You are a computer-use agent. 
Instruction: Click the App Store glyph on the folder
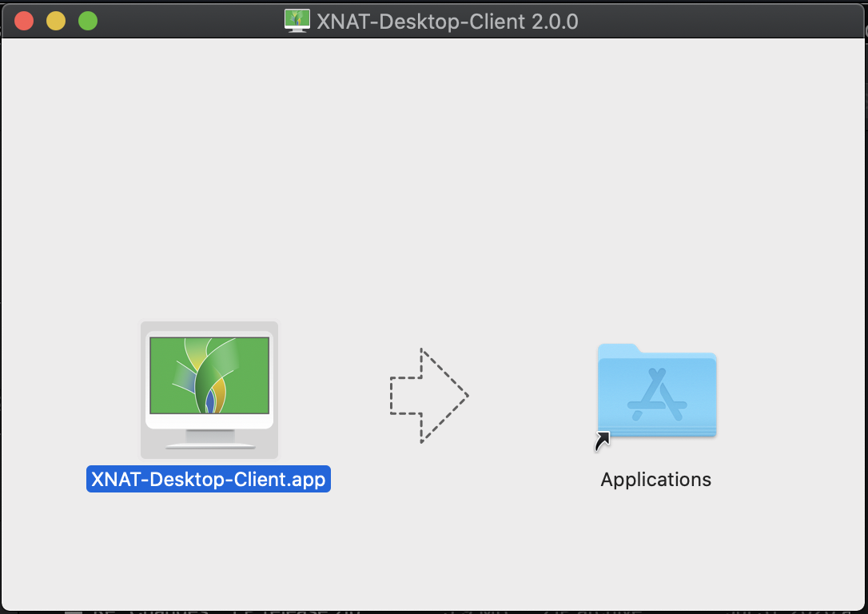coord(657,396)
